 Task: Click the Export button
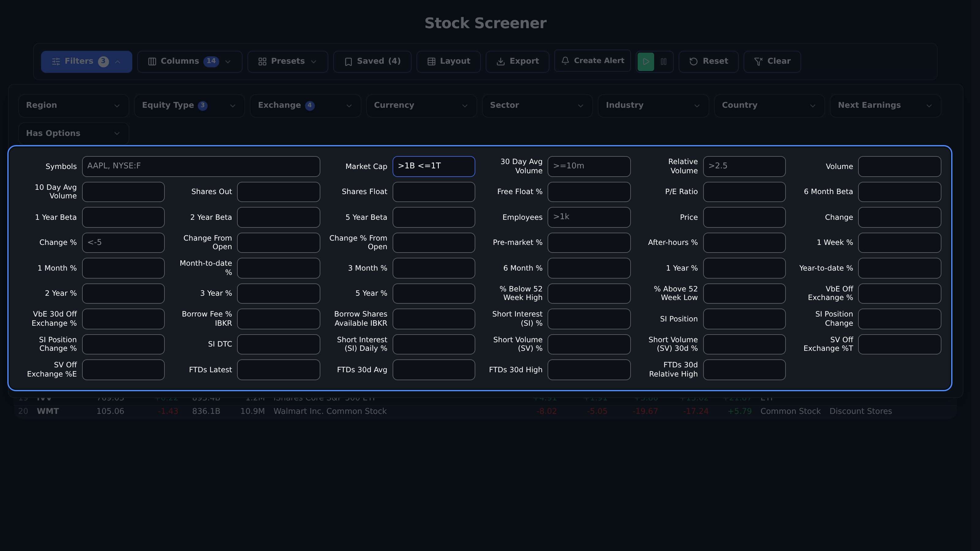[x=517, y=62]
